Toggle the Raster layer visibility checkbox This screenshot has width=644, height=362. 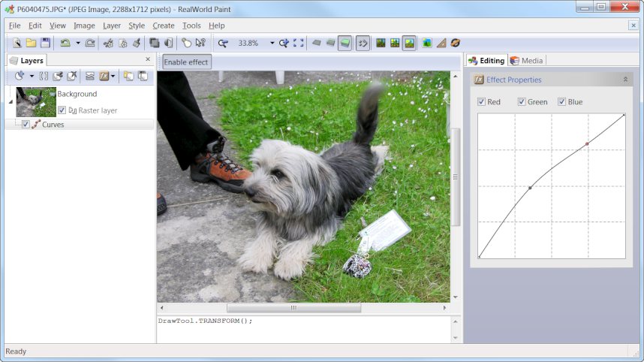[62, 110]
